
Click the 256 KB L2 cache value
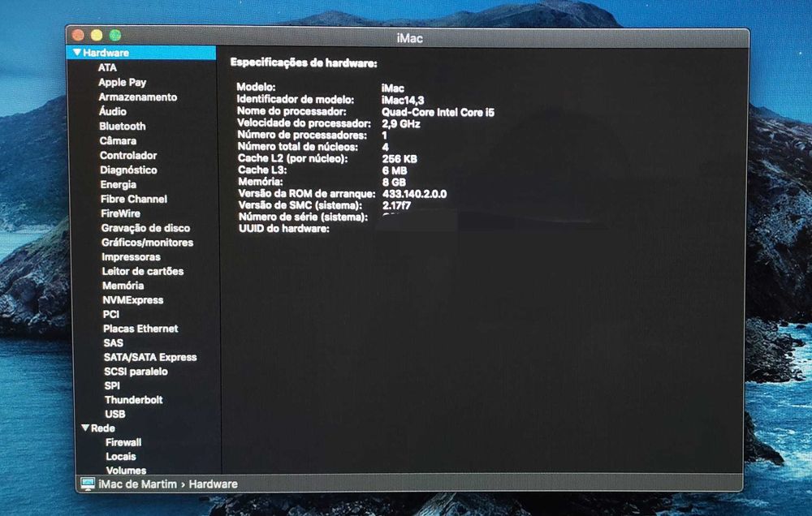[400, 159]
